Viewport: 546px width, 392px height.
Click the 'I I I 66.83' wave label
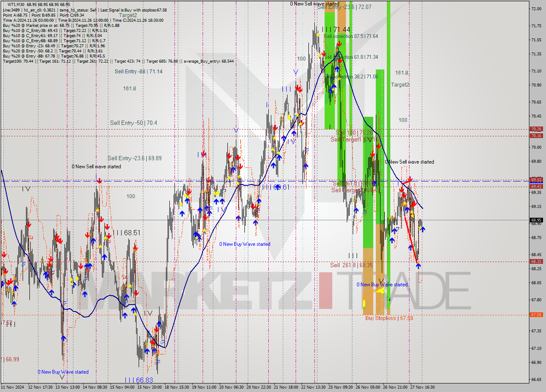click(139, 380)
